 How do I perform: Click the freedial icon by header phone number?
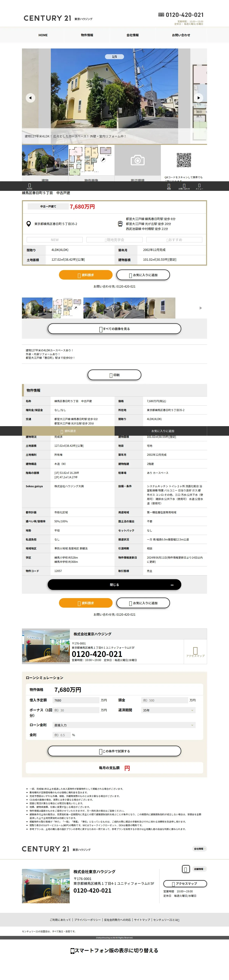161,15
